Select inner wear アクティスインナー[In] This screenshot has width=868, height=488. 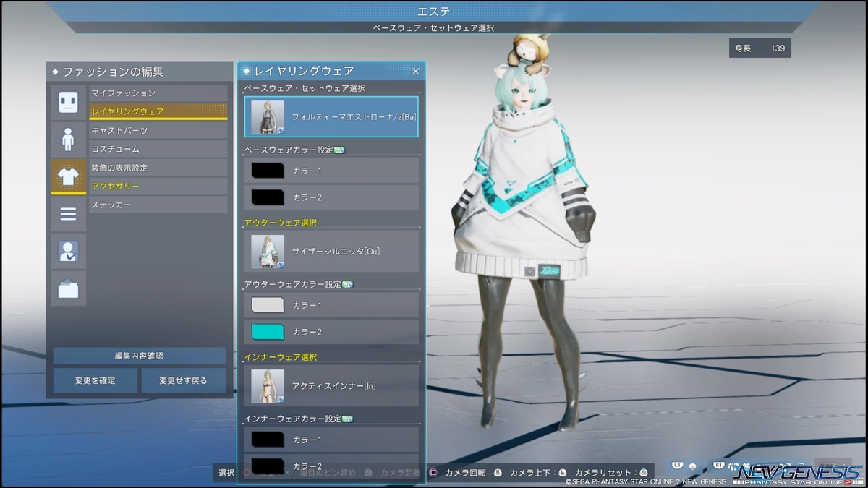331,385
